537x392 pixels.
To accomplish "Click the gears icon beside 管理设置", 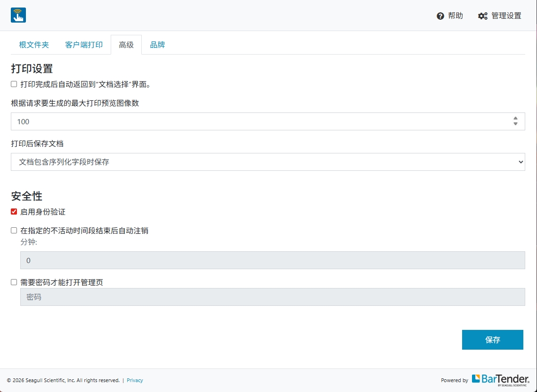I will (x=482, y=16).
